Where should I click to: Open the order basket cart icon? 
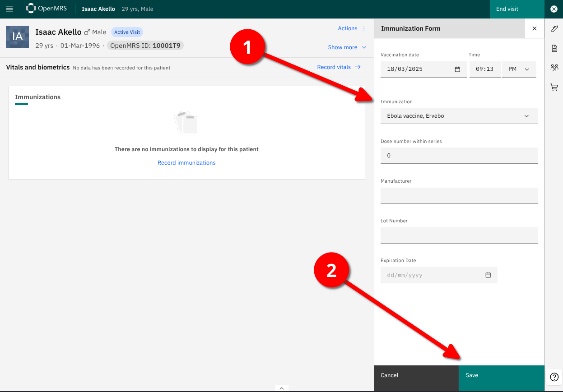click(554, 87)
